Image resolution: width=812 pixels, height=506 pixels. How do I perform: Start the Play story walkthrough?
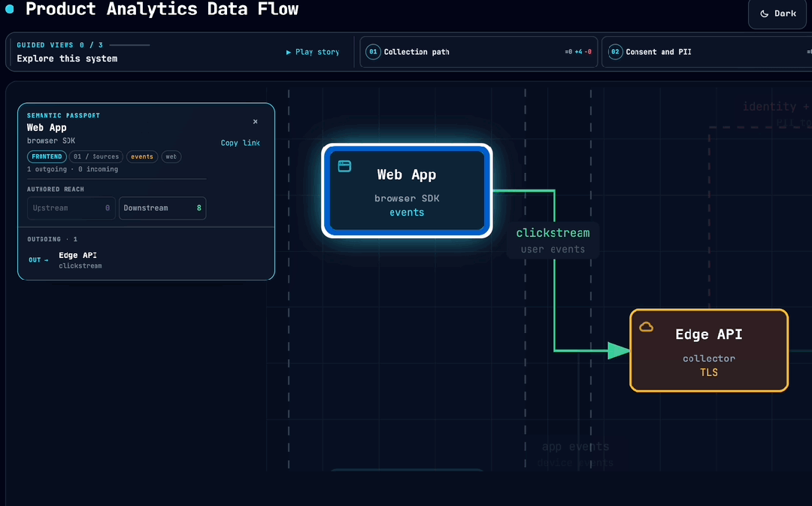(x=313, y=52)
